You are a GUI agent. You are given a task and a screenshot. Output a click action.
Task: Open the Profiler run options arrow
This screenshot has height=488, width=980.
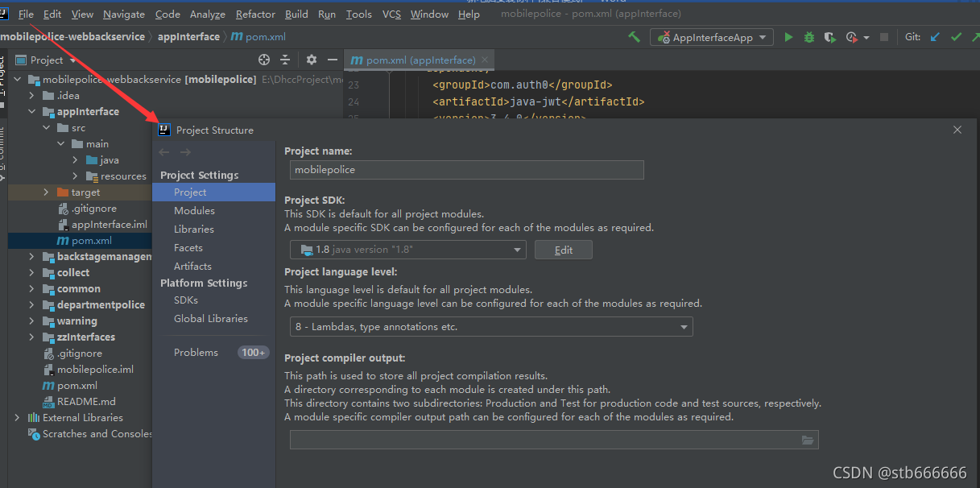pos(866,37)
